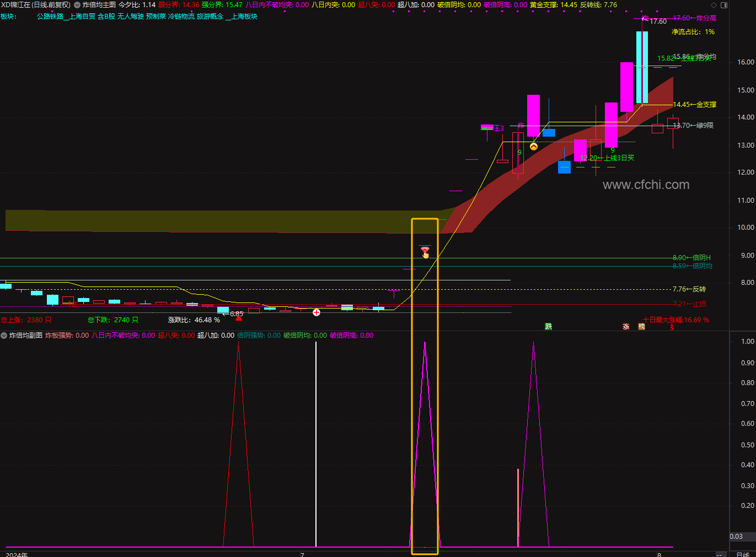Open the 公路铁路 sector link
The width and height of the screenshot is (756, 557).
50,17
